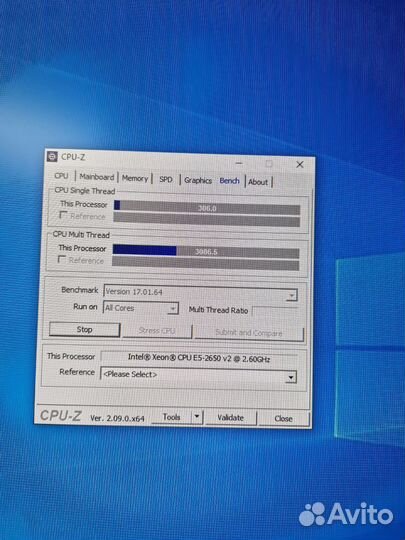The image size is (405, 540).
Task: Click the Close button at bottom
Action: (x=284, y=418)
